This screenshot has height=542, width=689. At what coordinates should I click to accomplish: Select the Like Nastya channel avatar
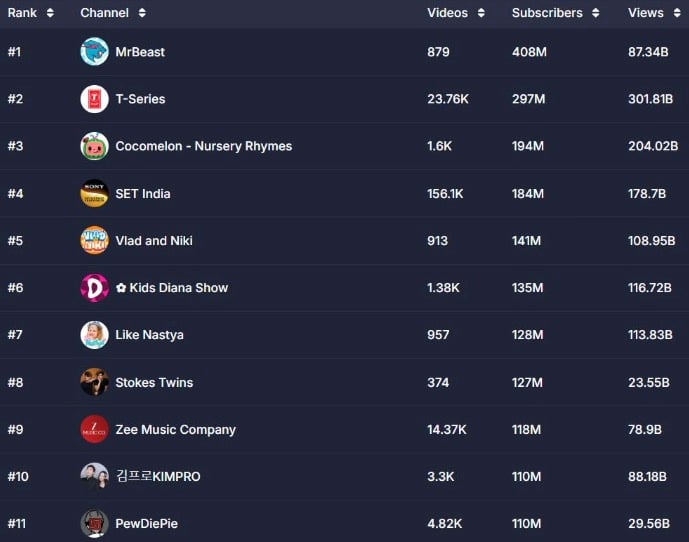click(x=94, y=335)
